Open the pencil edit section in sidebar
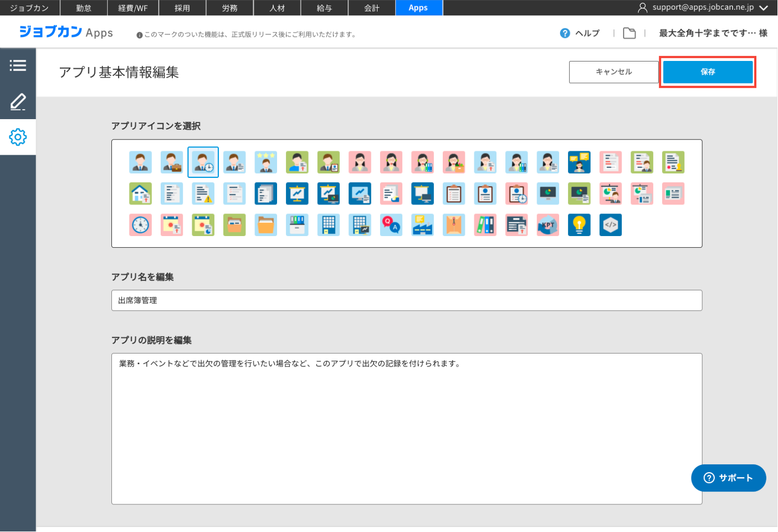The image size is (778, 532). coord(18,102)
